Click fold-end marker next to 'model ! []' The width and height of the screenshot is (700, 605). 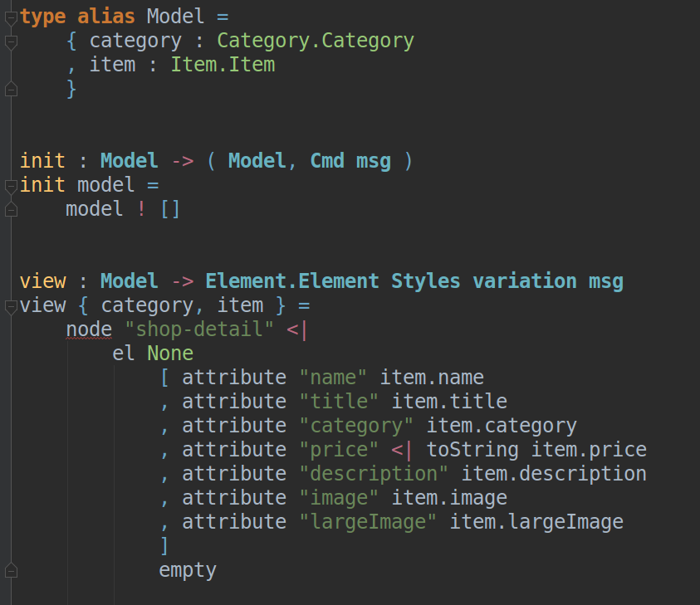11,210
